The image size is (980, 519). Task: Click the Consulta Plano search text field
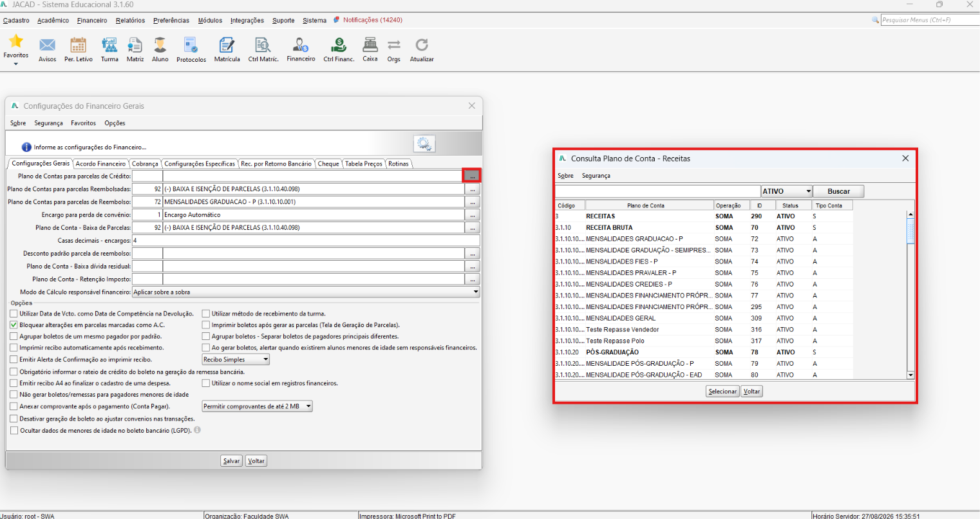(x=657, y=191)
